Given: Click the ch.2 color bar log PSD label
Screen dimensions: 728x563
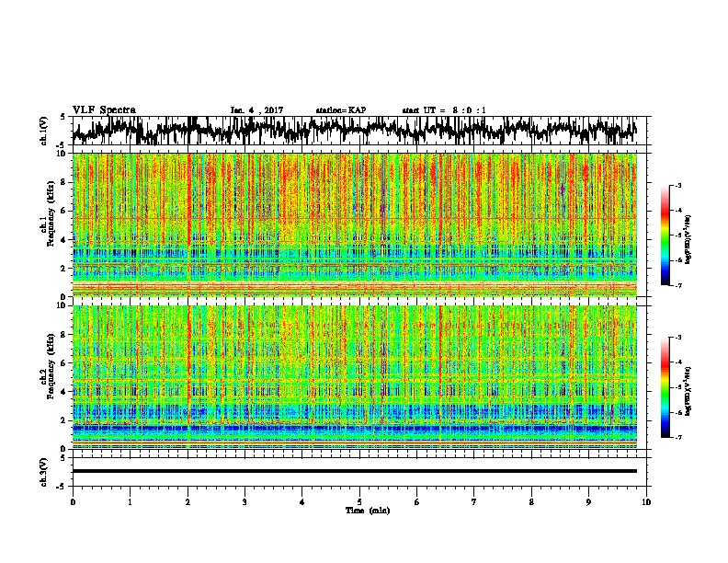Looking at the screenshot, I should 688,391.
